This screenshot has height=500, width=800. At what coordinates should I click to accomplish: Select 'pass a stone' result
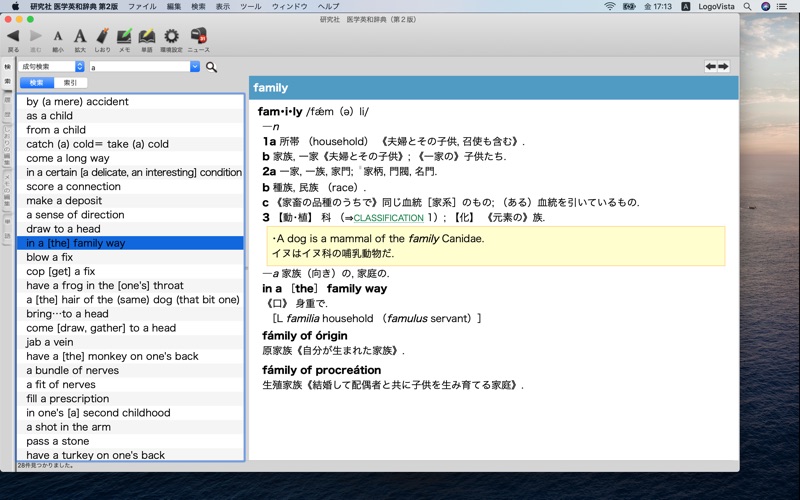(x=130, y=441)
